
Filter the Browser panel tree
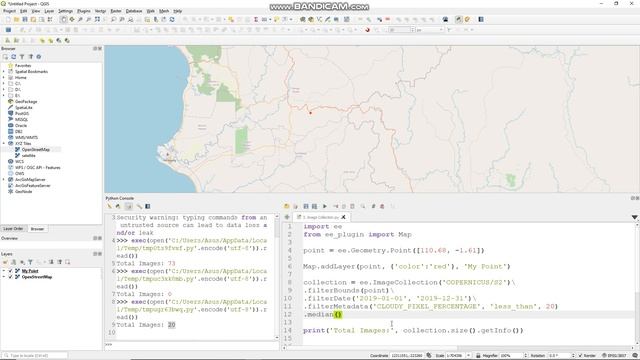click(x=22, y=57)
